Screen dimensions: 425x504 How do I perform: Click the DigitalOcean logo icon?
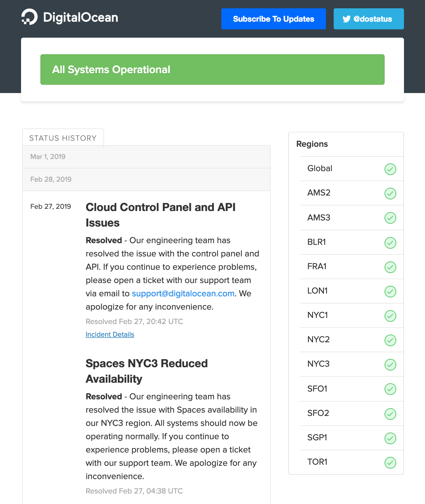click(x=29, y=17)
